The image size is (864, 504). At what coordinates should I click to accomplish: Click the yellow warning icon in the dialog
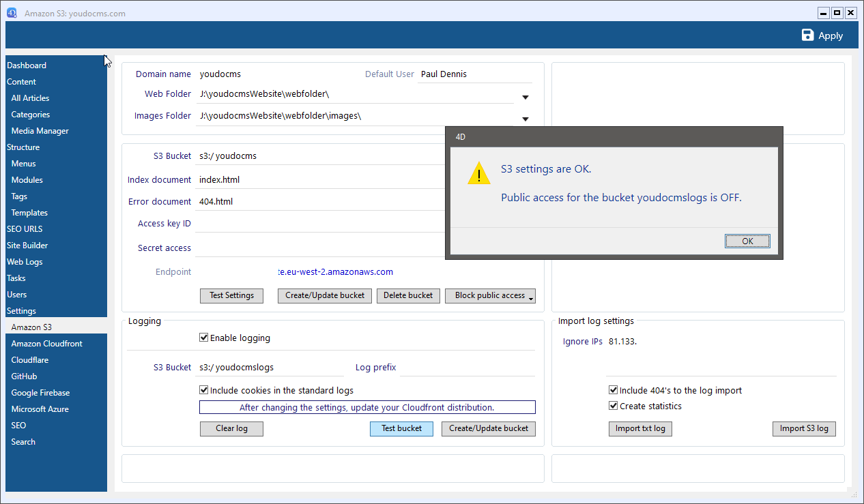[x=479, y=173]
